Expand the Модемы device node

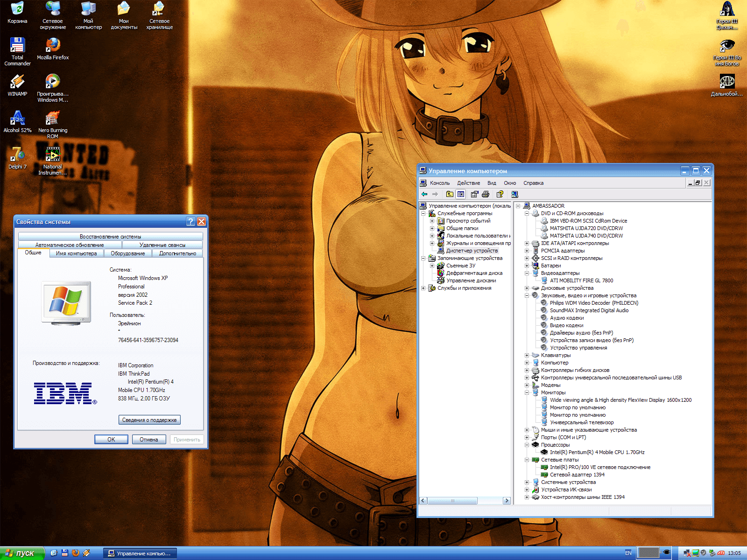pos(527,385)
